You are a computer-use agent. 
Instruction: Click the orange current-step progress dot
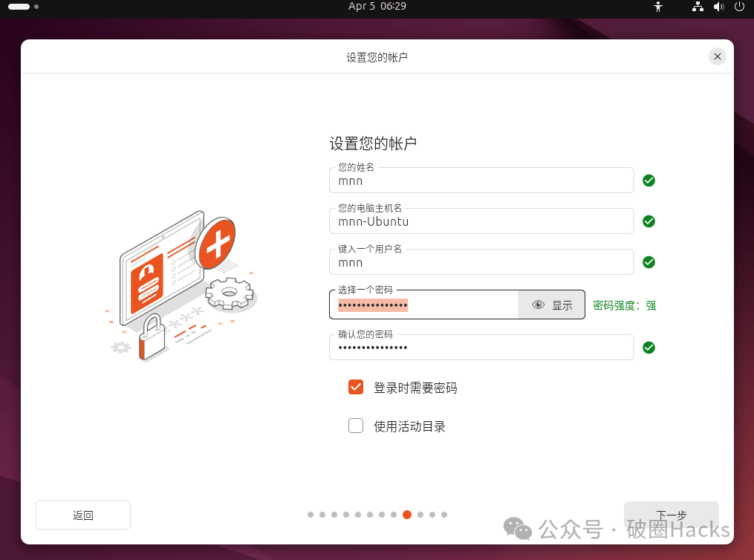407,515
